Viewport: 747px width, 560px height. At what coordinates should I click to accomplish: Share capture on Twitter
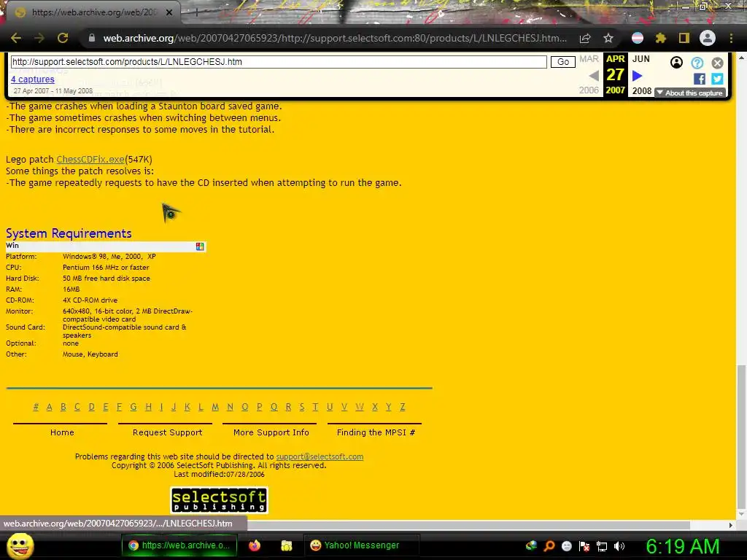click(717, 79)
